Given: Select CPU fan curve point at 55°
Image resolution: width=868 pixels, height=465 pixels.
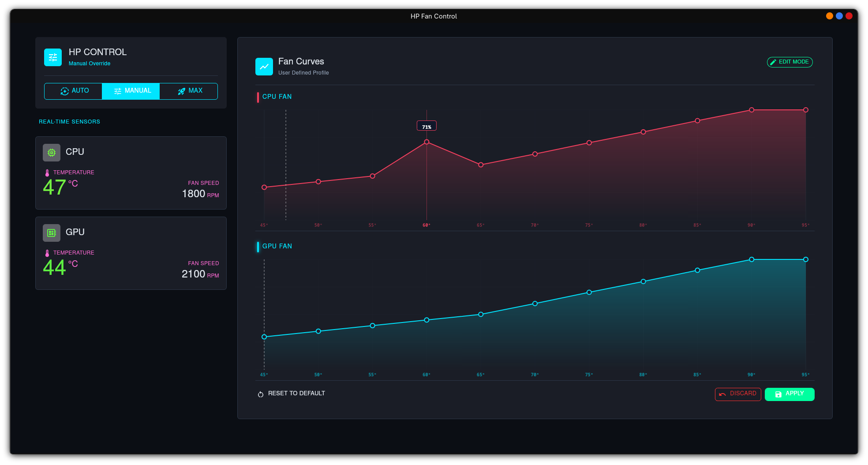Looking at the screenshot, I should pyautogui.click(x=373, y=176).
